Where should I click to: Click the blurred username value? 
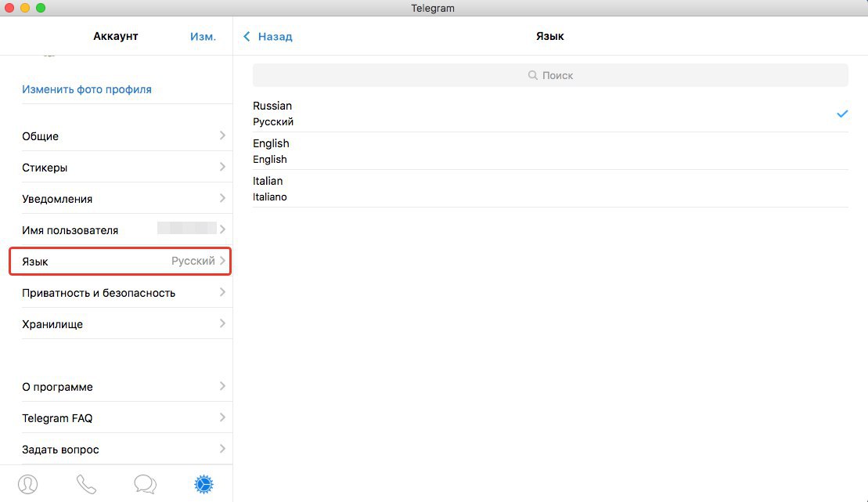(x=186, y=228)
